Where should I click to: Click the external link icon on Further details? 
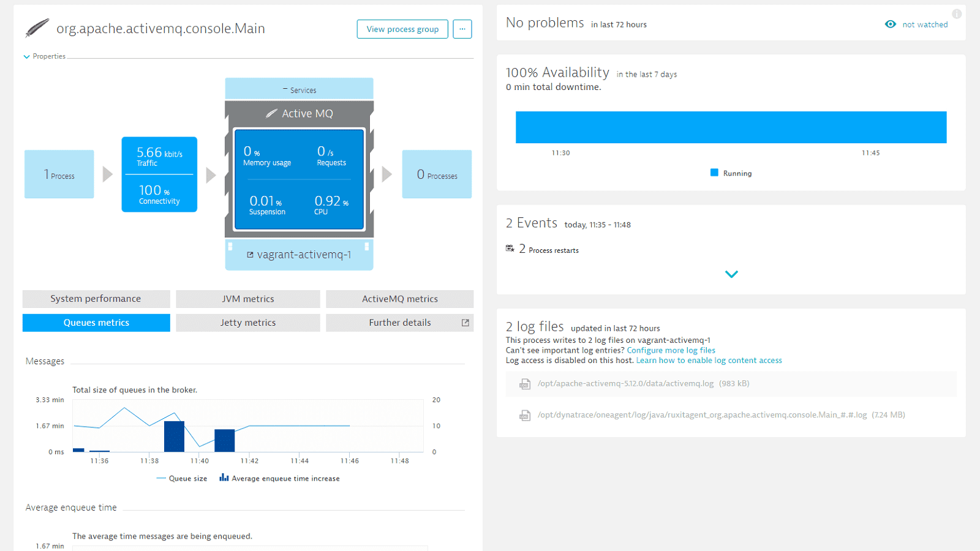(466, 323)
